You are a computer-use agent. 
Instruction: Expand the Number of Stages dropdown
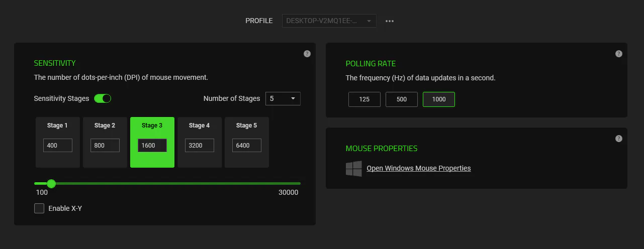click(x=283, y=98)
